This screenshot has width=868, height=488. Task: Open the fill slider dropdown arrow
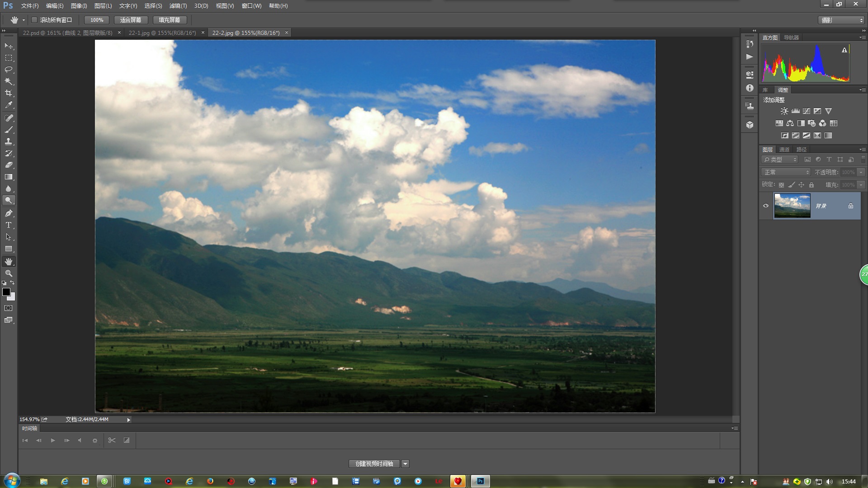861,185
